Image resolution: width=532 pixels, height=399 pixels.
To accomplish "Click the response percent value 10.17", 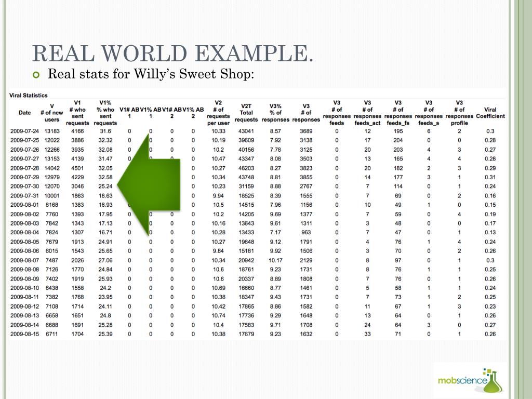I will (x=275, y=260).
